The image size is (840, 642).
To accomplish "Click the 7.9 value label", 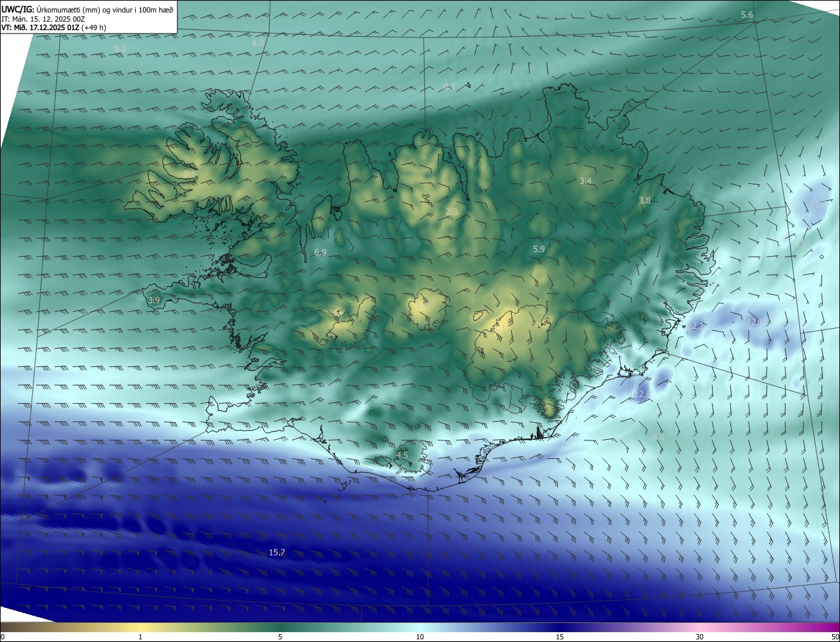I will (x=801, y=244).
